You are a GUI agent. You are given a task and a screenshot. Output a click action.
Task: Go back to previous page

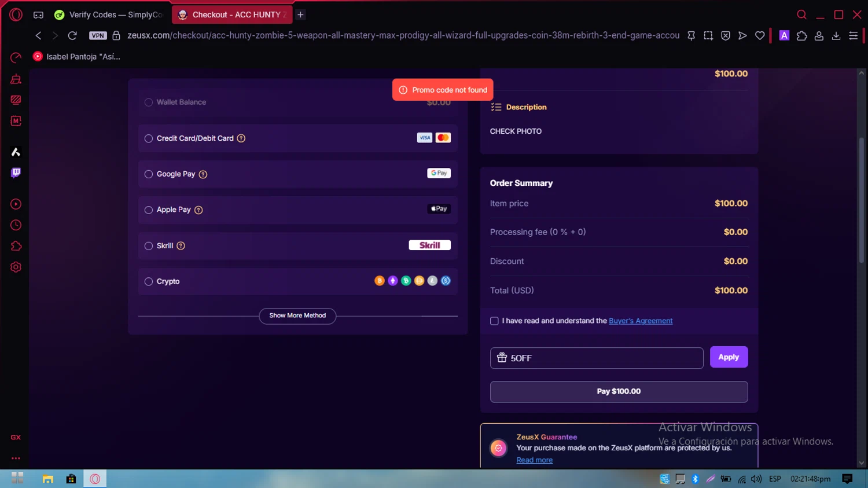38,35
